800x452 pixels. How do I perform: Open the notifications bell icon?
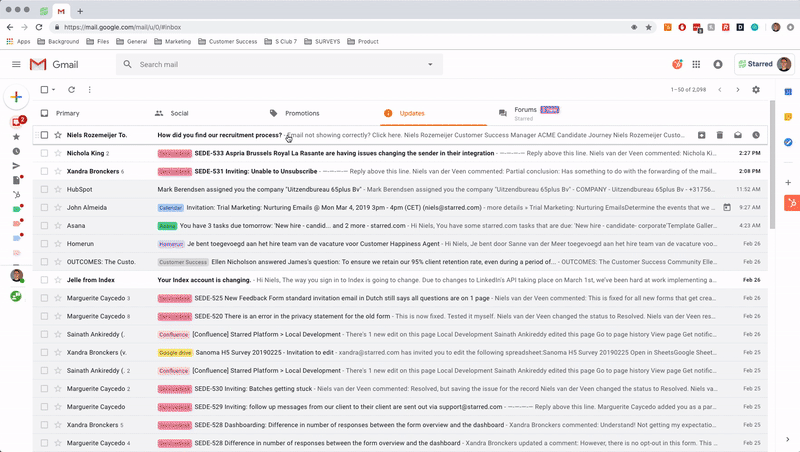718,64
